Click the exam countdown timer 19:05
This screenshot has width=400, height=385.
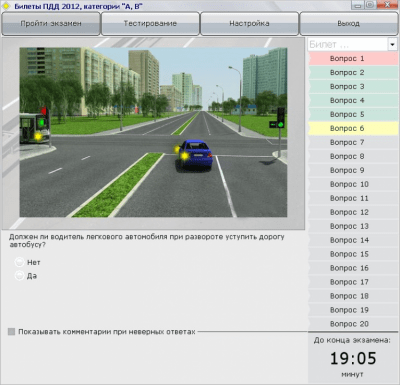(x=353, y=358)
